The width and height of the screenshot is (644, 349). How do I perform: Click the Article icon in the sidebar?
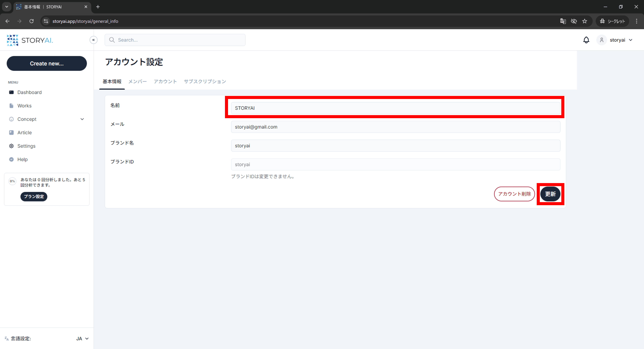(x=11, y=133)
